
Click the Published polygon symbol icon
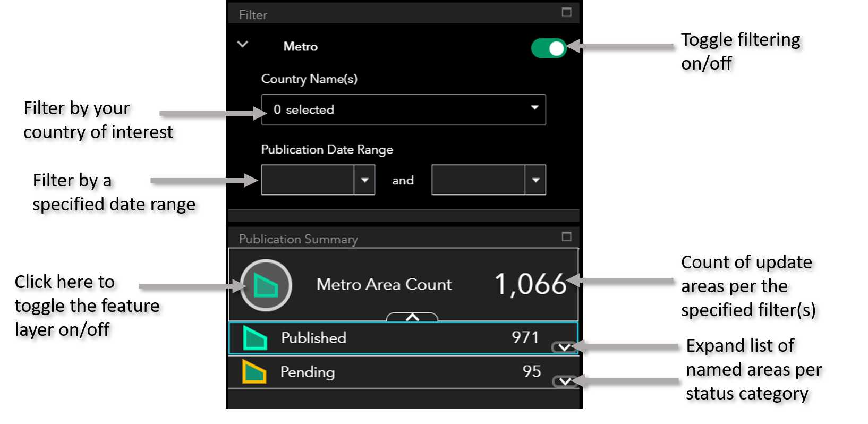tap(255, 338)
